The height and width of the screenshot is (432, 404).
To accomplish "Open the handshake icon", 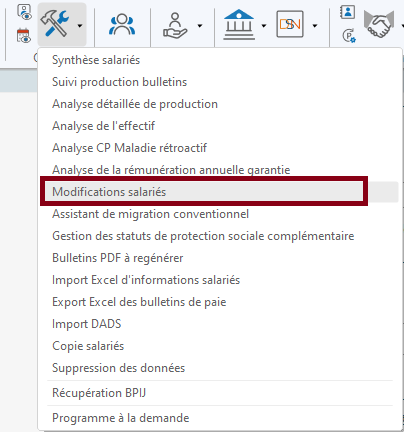I will pos(379,24).
